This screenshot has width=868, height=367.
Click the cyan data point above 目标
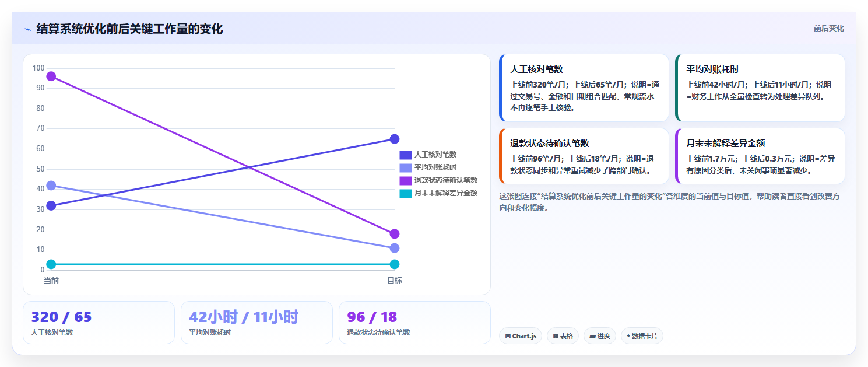click(395, 264)
